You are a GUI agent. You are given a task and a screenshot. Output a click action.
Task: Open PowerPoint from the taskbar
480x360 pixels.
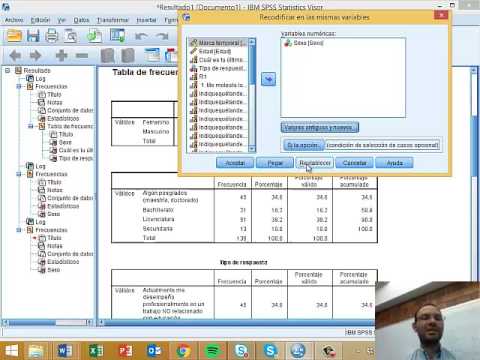[126, 351]
